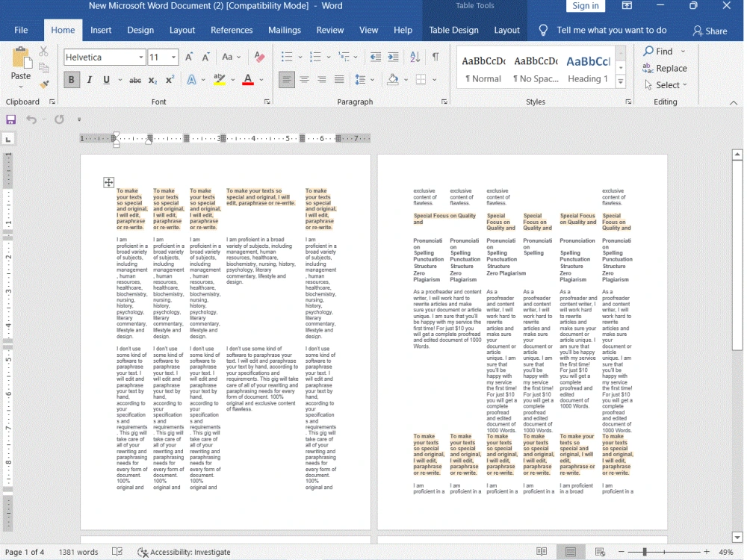Open the font size dropdown

173,57
